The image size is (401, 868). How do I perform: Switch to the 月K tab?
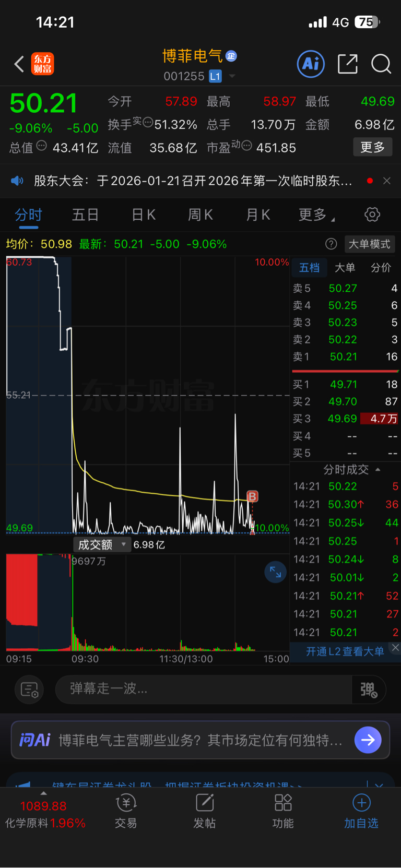[x=258, y=215]
